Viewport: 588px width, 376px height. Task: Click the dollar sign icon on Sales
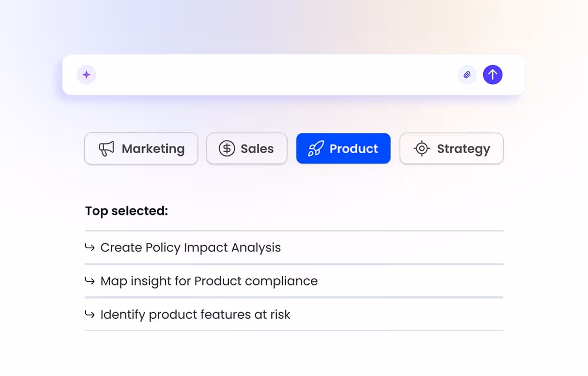[227, 148]
